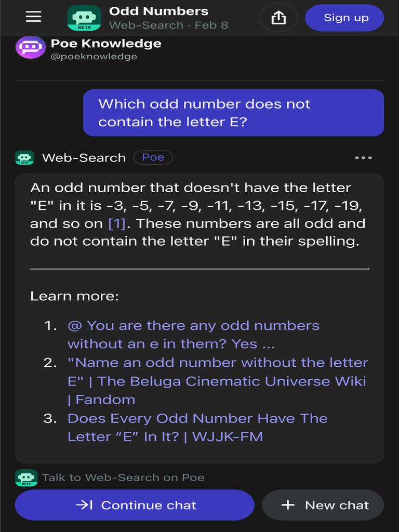
Task: Start a New chat
Action: (x=323, y=505)
